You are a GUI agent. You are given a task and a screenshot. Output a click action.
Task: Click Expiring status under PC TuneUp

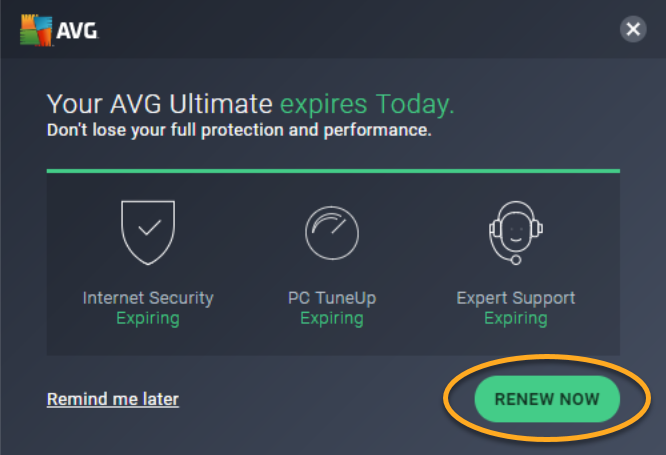click(x=332, y=318)
